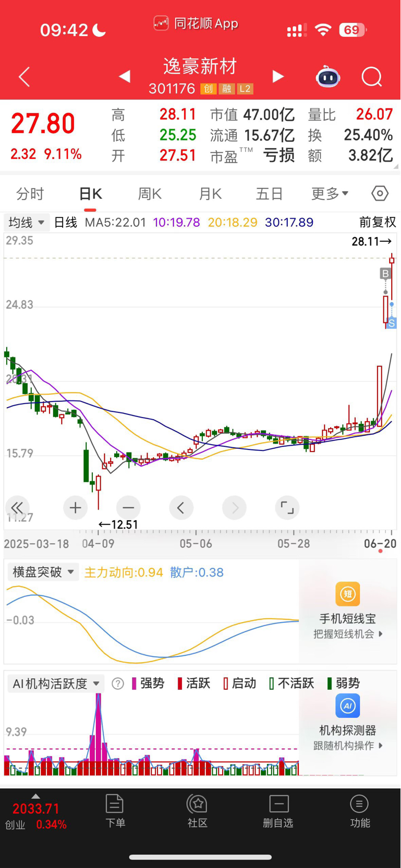Tap stock name 逸豪新材

(200, 66)
